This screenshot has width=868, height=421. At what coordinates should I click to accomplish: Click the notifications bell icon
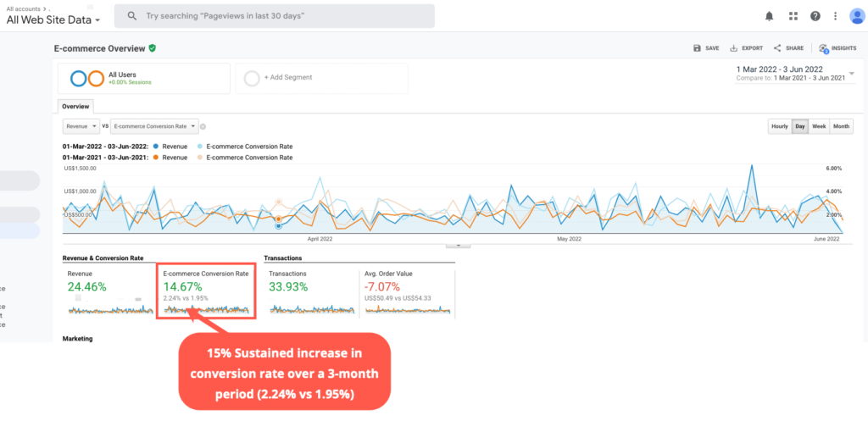770,16
